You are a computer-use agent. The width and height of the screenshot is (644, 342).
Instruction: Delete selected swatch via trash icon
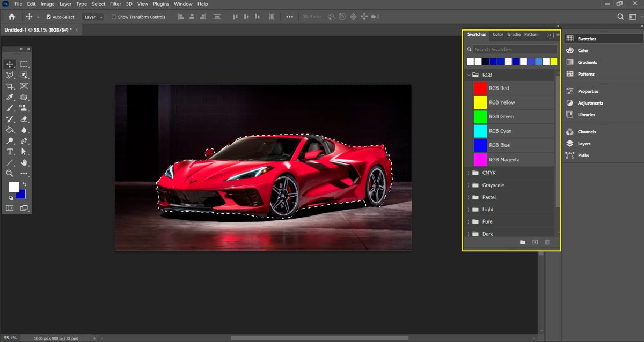coord(547,242)
